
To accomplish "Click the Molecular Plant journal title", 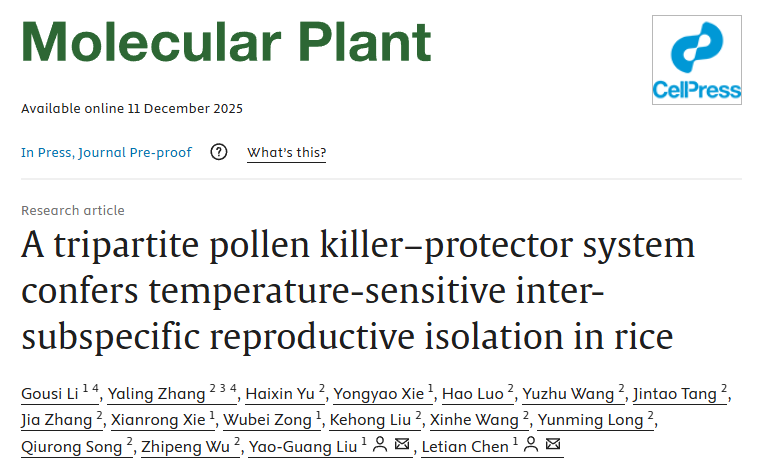I will coord(227,42).
